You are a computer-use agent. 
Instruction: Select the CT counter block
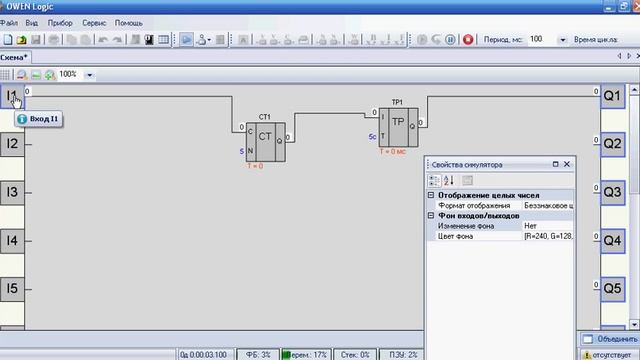point(266,142)
